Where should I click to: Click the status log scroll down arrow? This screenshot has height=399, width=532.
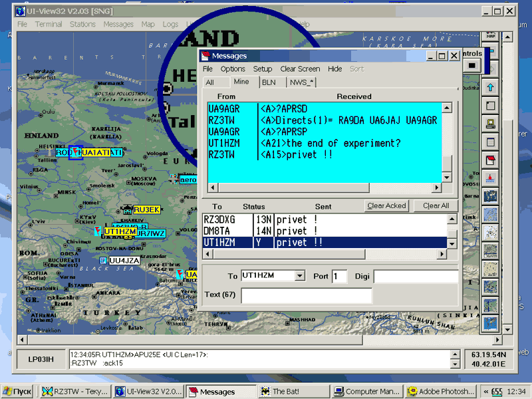pyautogui.click(x=455, y=364)
